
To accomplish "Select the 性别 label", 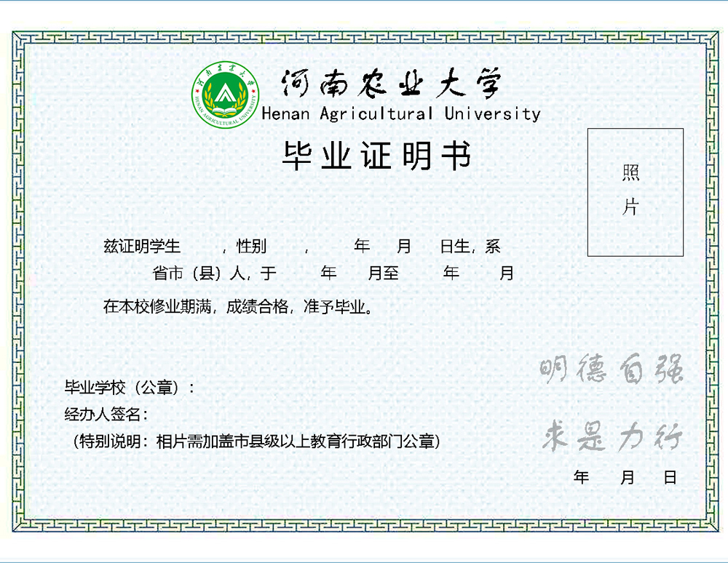I will [x=251, y=247].
